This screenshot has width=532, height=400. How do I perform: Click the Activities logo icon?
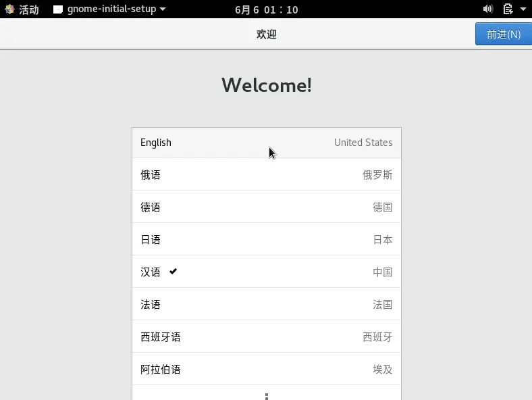tap(9, 9)
